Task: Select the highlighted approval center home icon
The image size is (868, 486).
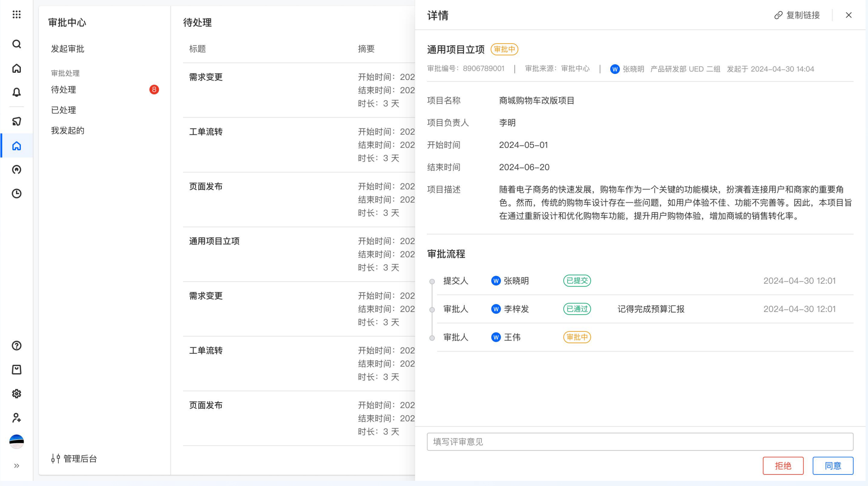Action: 16,146
